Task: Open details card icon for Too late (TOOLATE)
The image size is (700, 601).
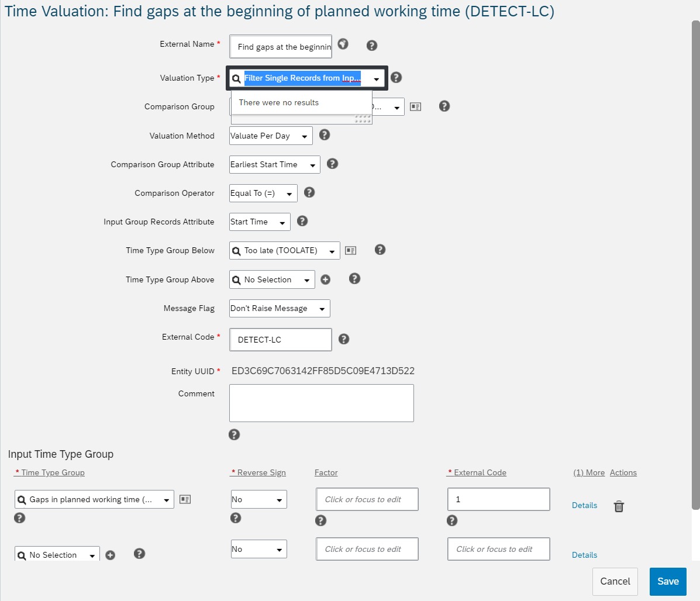Action: 351,251
